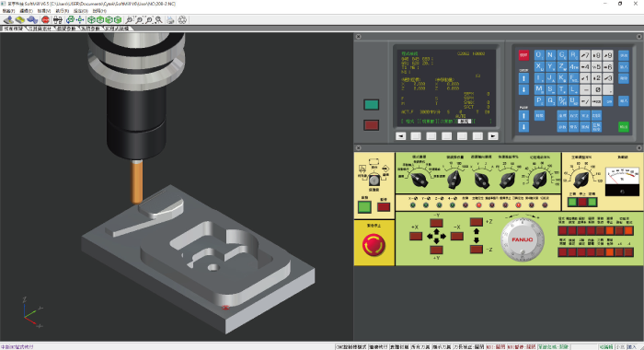This screenshot has width=644, height=350.
Task: Click the handwheel multiplier knob
Action: 454,180
